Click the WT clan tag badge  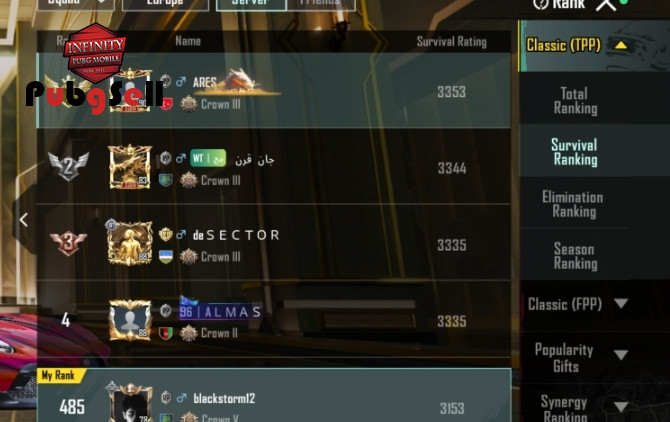[x=208, y=158]
